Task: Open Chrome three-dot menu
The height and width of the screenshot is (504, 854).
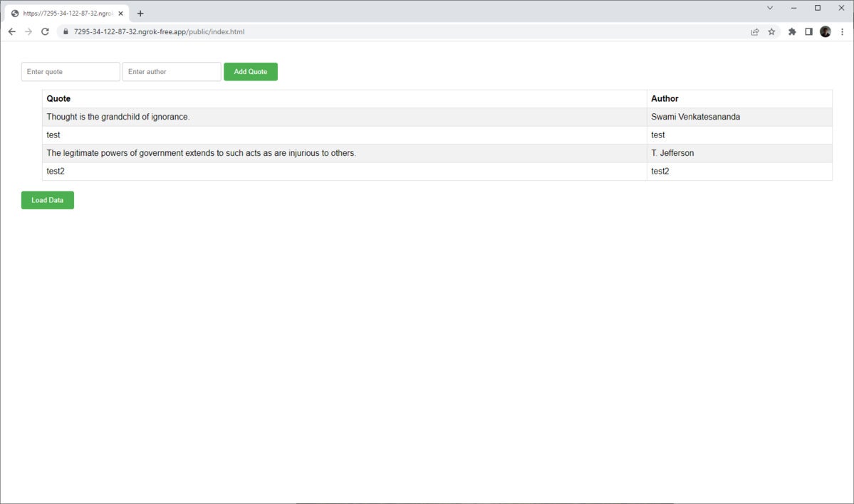Action: tap(842, 31)
